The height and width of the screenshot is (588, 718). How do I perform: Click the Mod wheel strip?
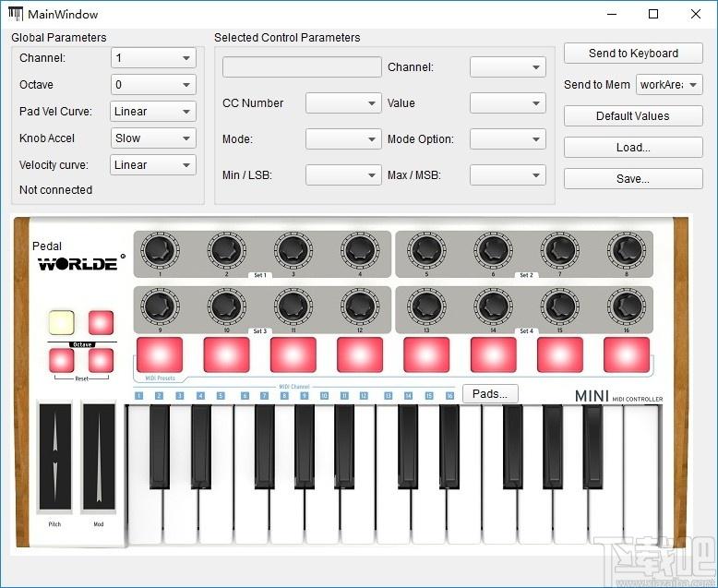[x=99, y=457]
